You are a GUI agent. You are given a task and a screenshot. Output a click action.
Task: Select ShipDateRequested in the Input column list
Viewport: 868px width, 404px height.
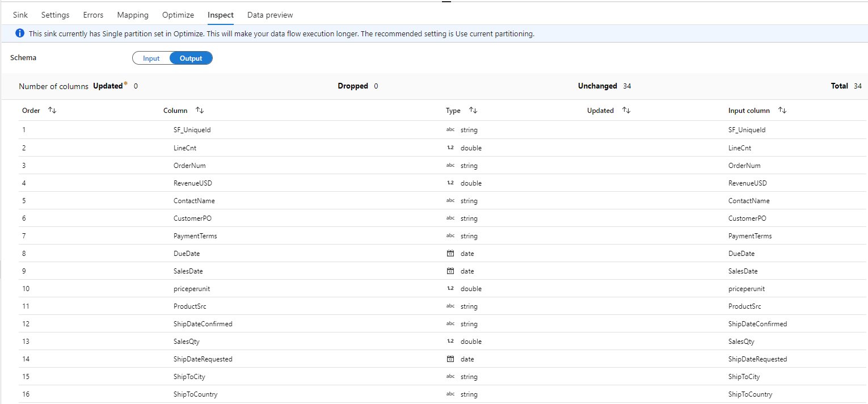757,359
